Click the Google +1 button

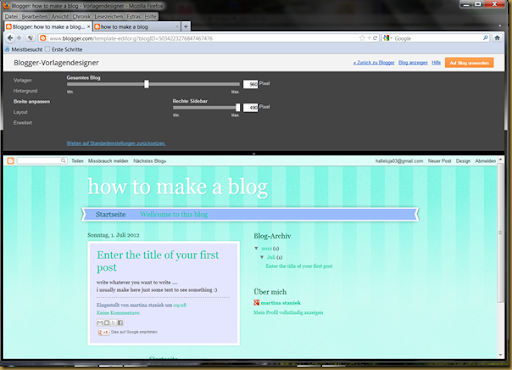coord(103,332)
